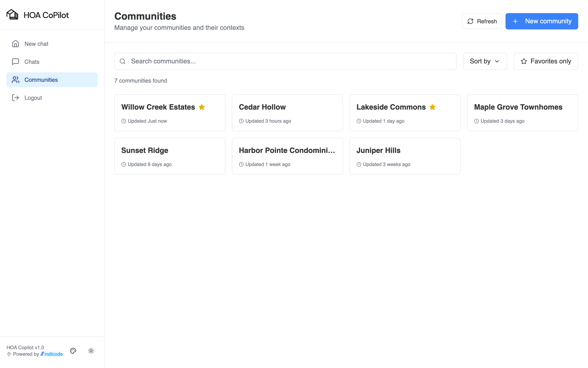Select Communities sidebar item
The image size is (588, 368).
pos(52,80)
